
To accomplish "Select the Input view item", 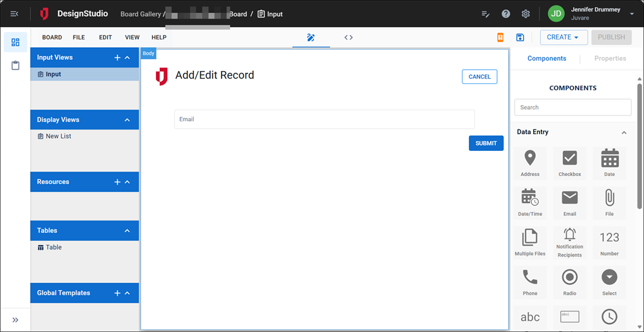I will (84, 74).
